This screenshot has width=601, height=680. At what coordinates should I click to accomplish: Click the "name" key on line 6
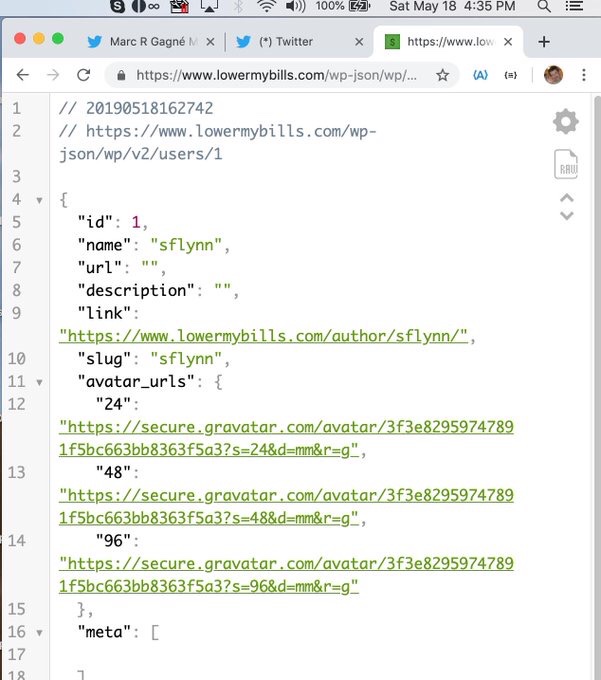click(104, 245)
